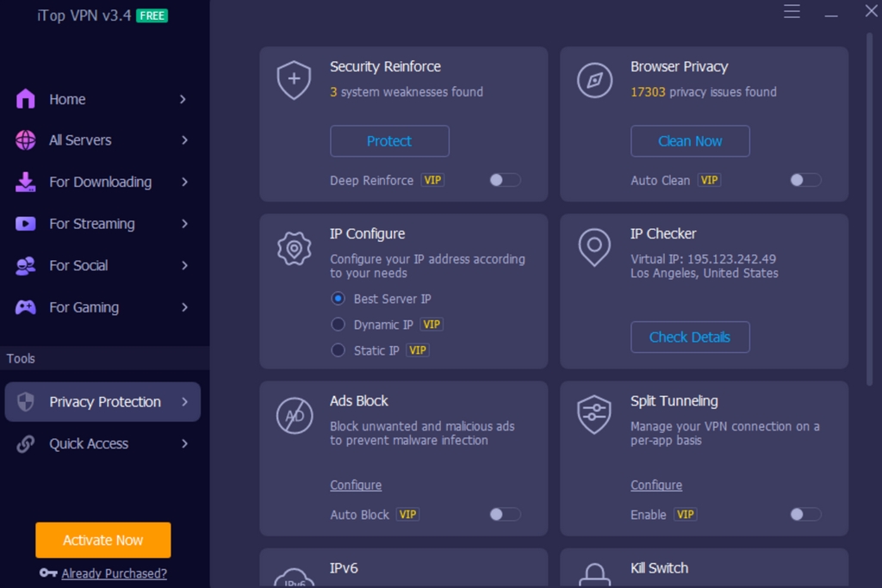Viewport: 882px width, 588px height.
Task: Click the For Gaming controller icon
Action: click(25, 307)
